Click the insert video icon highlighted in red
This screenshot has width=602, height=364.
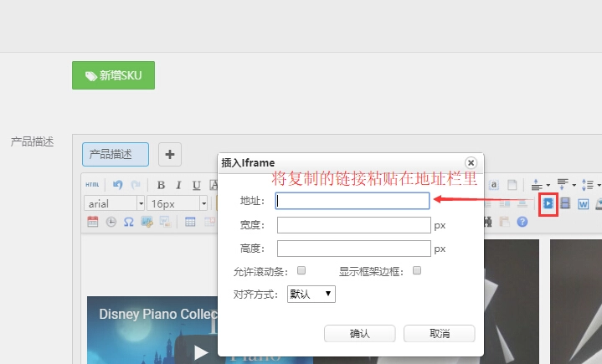point(548,203)
